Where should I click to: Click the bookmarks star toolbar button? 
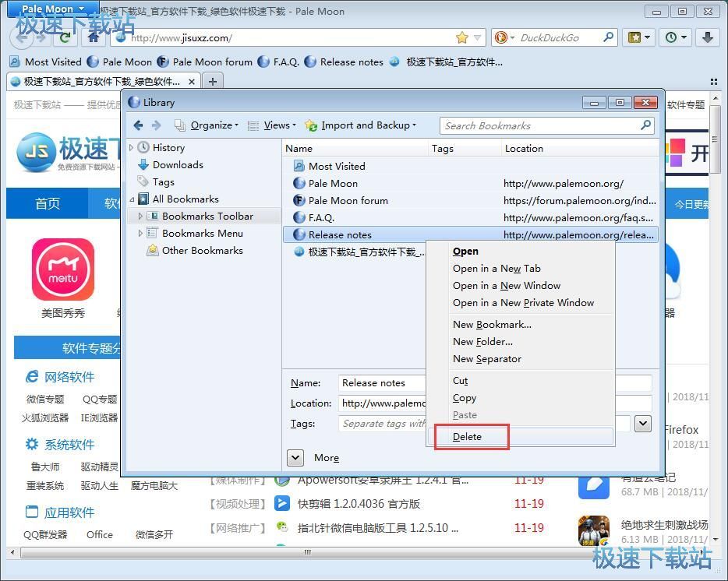tap(639, 37)
